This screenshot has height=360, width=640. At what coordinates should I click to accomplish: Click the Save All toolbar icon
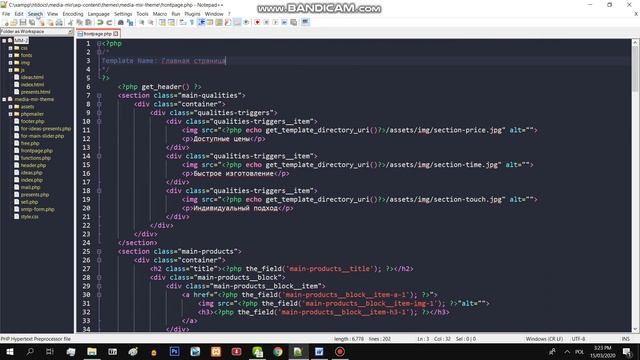tap(32, 22)
